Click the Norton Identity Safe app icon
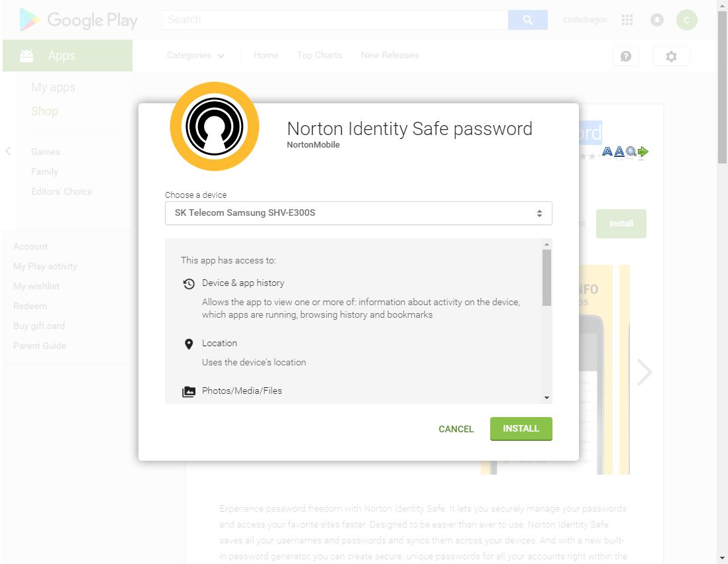The image size is (728, 564). click(x=215, y=126)
